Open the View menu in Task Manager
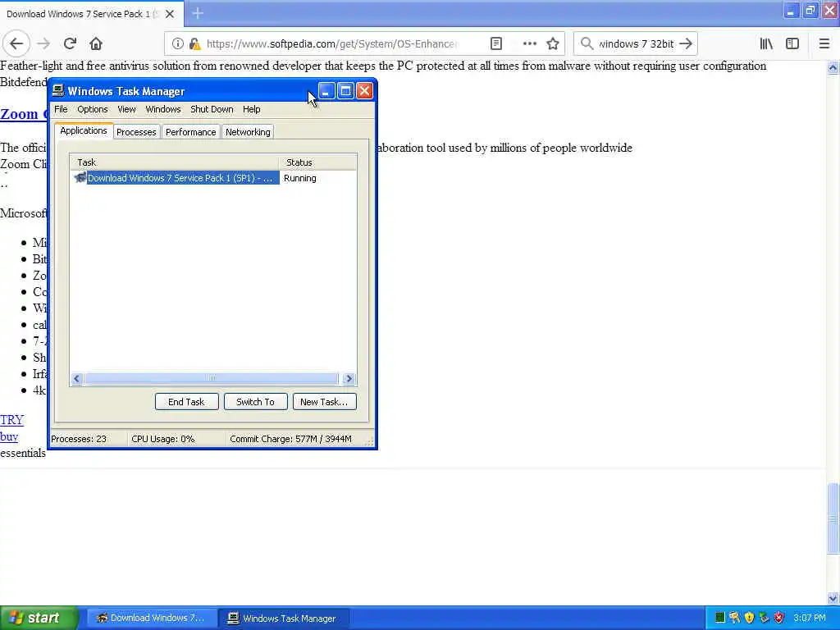Screen dimensions: 840x630 pos(126,109)
